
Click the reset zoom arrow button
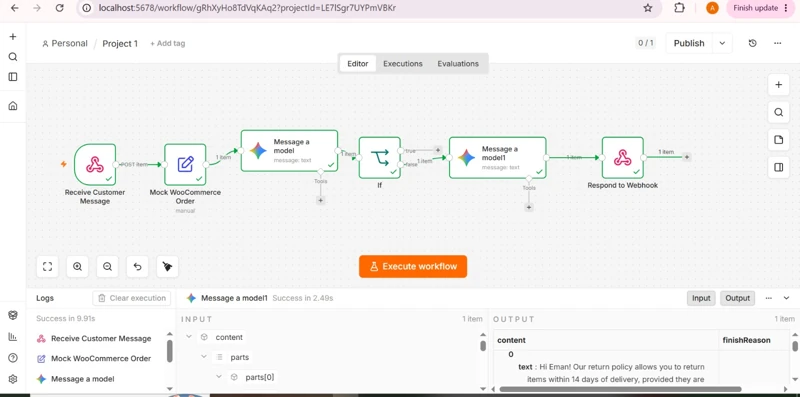(x=137, y=266)
